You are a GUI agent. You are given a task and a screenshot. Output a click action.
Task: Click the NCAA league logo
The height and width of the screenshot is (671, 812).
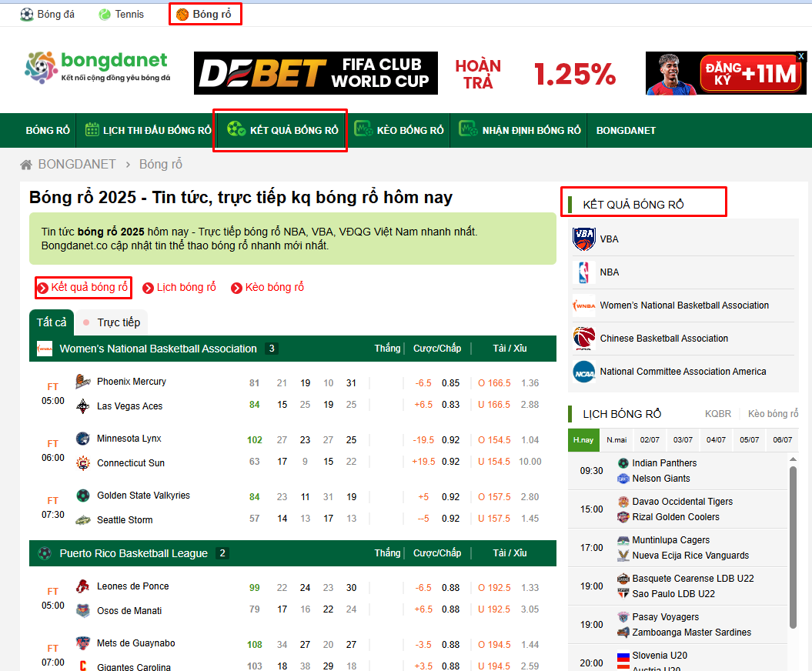tap(584, 372)
